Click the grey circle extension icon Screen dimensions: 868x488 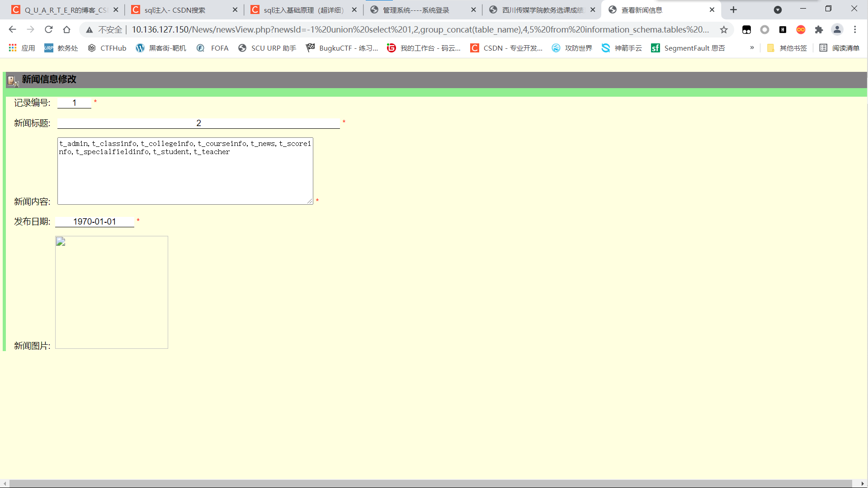[x=764, y=29]
